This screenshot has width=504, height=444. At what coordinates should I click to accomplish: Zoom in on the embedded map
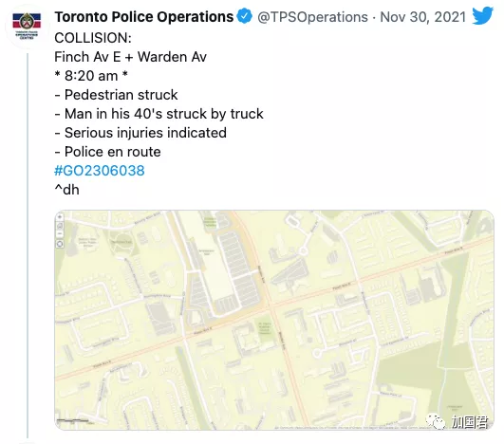pos(60,217)
